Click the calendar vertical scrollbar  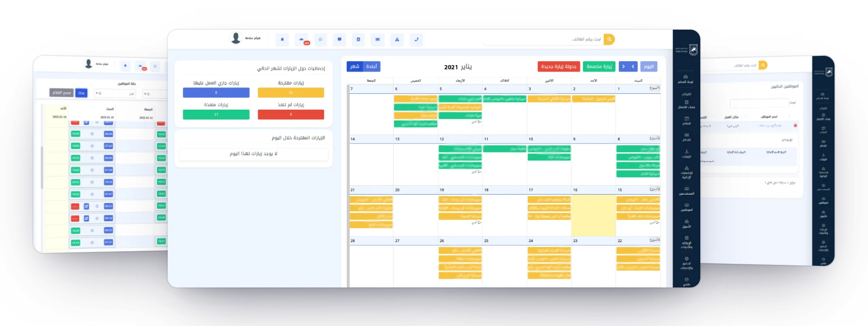pos(348,186)
